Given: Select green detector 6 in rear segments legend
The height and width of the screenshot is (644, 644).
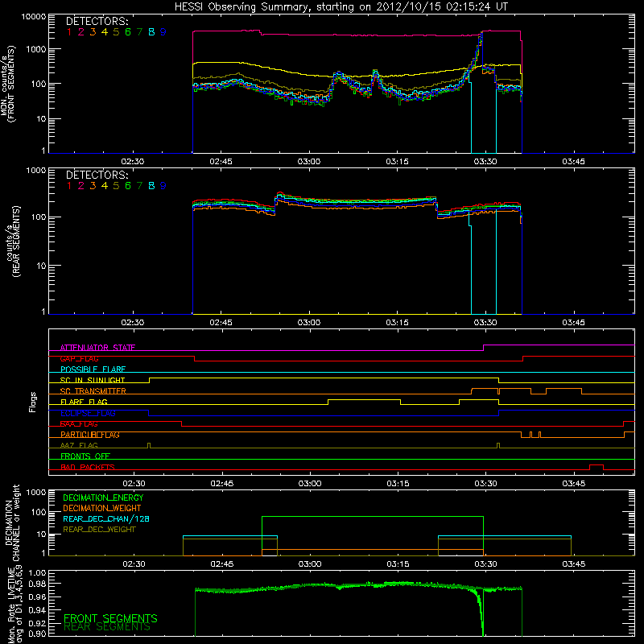Looking at the screenshot, I should click(x=128, y=186).
